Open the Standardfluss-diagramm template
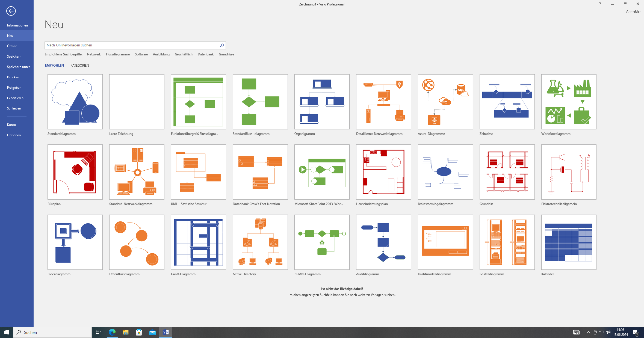The height and width of the screenshot is (338, 644). click(260, 102)
